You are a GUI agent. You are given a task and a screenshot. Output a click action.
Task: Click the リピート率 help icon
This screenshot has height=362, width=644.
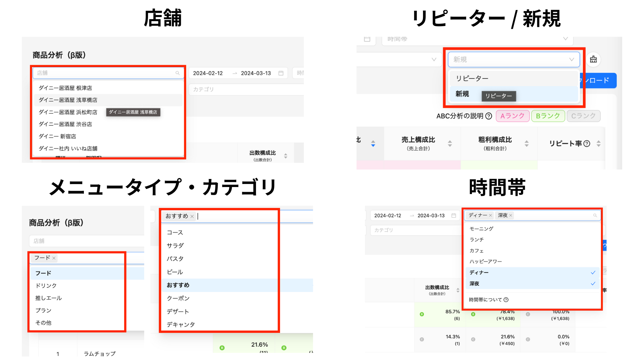tap(586, 143)
